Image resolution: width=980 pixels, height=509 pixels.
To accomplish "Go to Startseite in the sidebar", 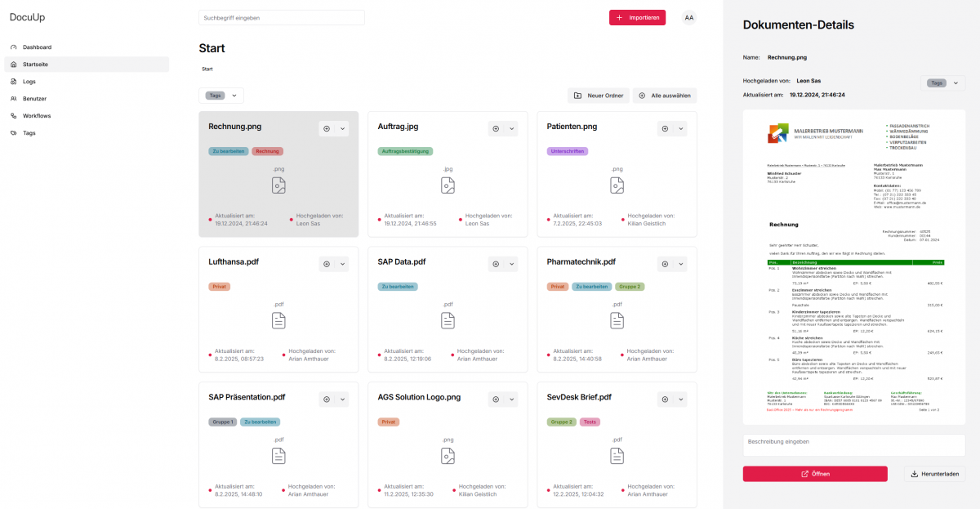I will pyautogui.click(x=35, y=64).
